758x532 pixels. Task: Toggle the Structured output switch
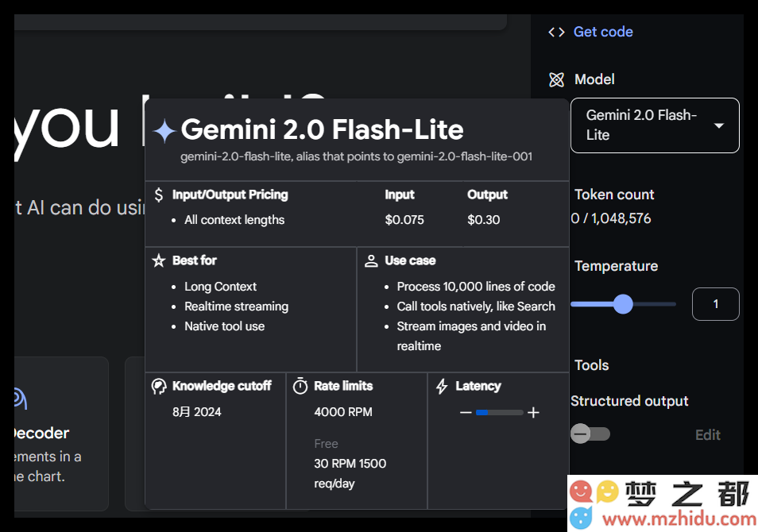pos(590,434)
